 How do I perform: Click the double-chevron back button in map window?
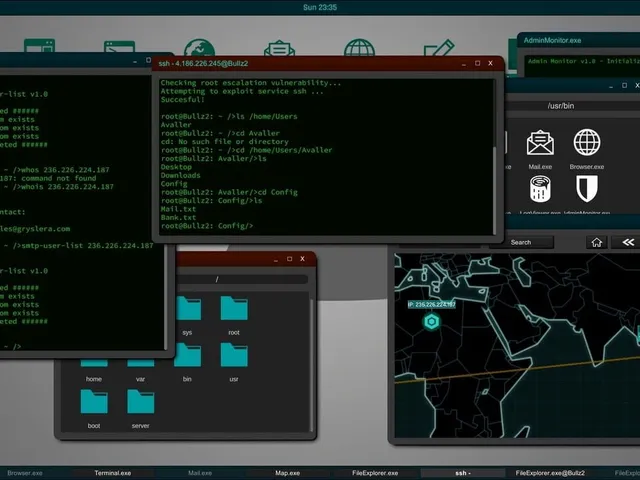pyautogui.click(x=628, y=242)
